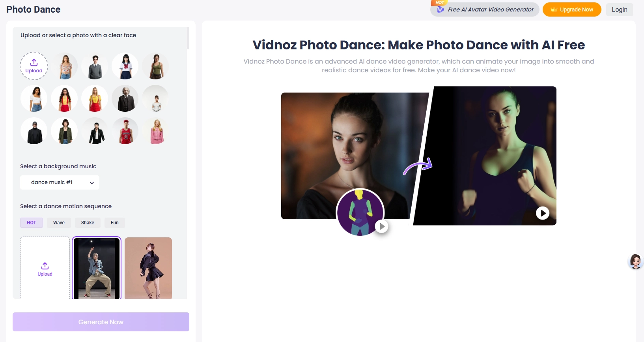Select the floral top woman avatar

[x=65, y=66]
